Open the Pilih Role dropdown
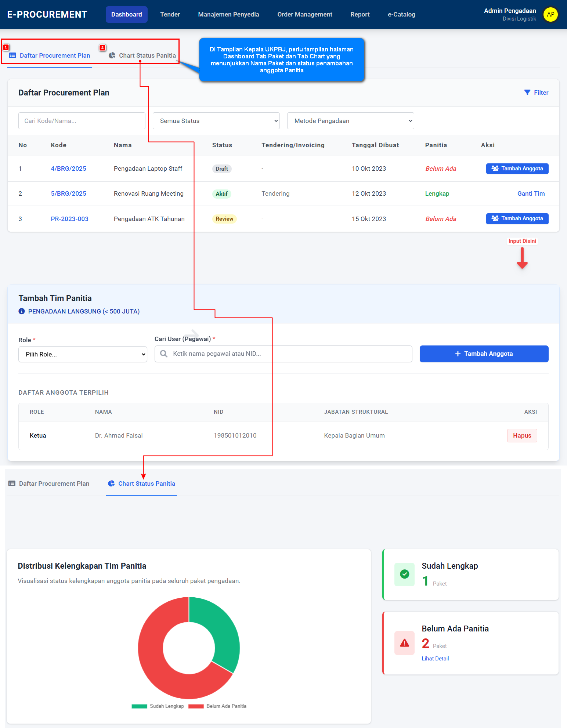 (83, 354)
